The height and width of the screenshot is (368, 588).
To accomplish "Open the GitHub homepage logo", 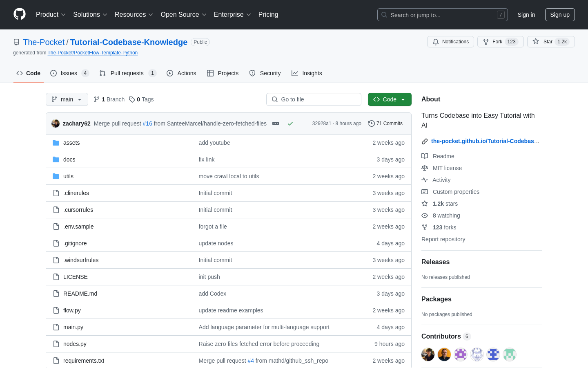I will click(20, 14).
